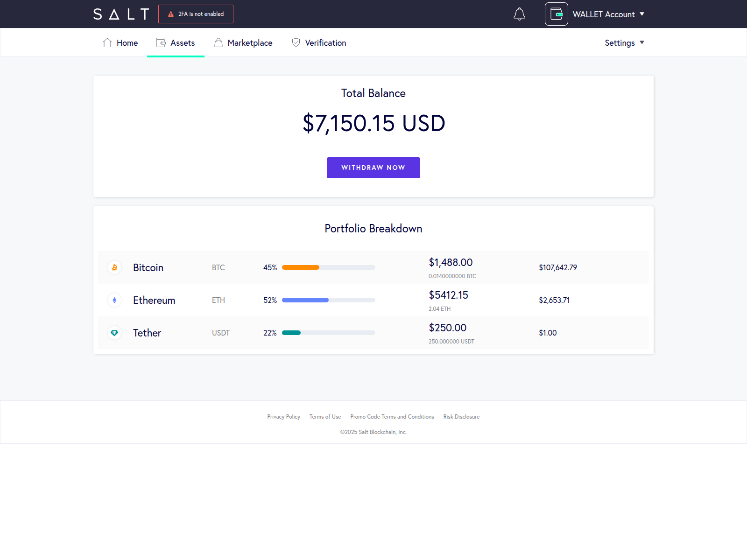Click the 0.0140000000 BTC amount
The width and height of the screenshot is (747, 560).
452,276
